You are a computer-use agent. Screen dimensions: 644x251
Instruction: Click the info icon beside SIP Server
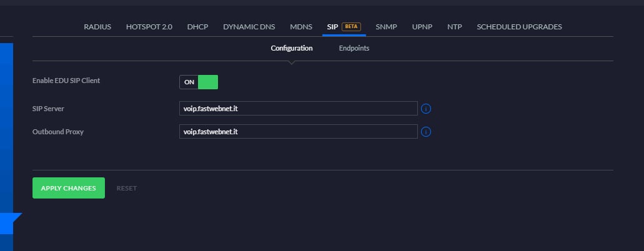coord(426,109)
